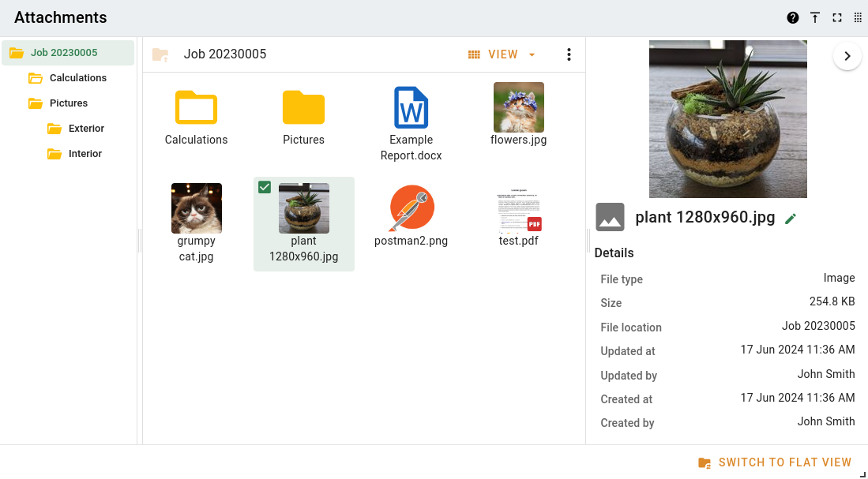
Task: Click the upload attachment icon
Action: (814, 17)
